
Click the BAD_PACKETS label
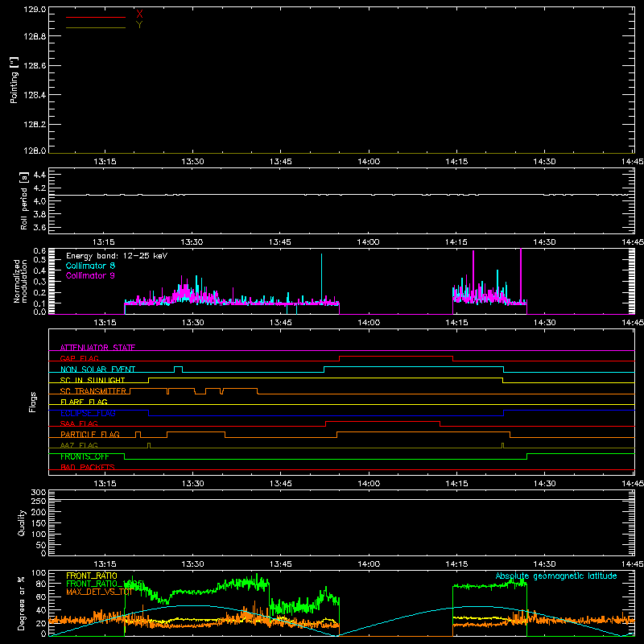pyautogui.click(x=88, y=467)
